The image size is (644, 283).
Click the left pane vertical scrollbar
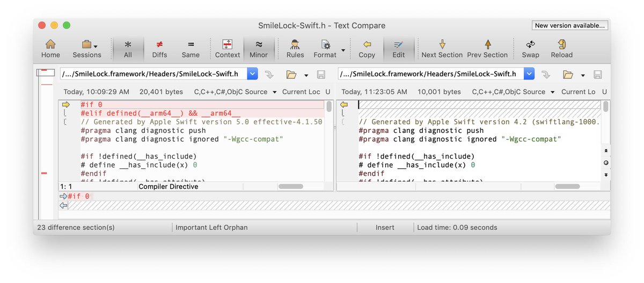(x=328, y=141)
